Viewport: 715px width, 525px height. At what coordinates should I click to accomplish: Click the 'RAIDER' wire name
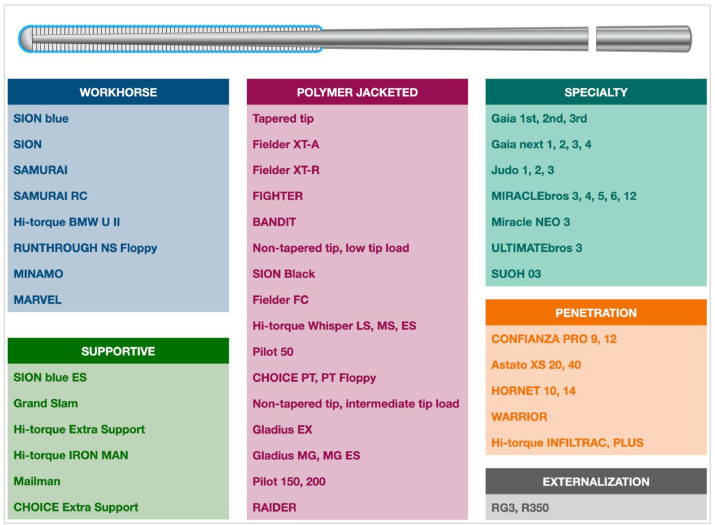pos(275,508)
